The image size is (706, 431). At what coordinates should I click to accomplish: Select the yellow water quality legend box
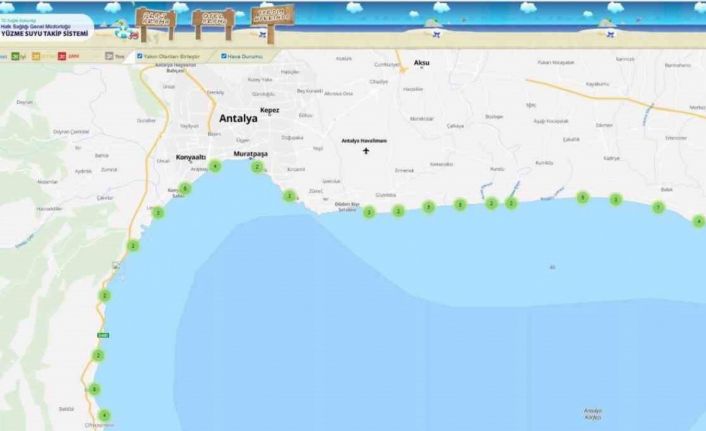tap(36, 56)
